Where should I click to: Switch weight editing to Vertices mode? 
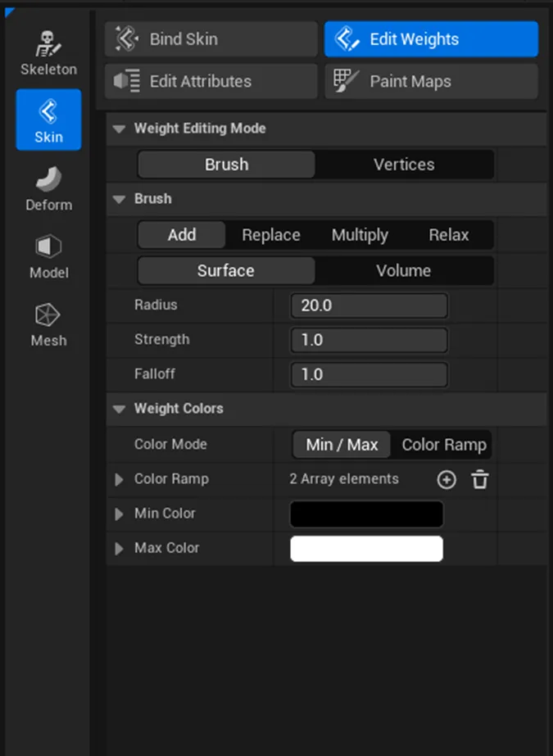coord(404,165)
